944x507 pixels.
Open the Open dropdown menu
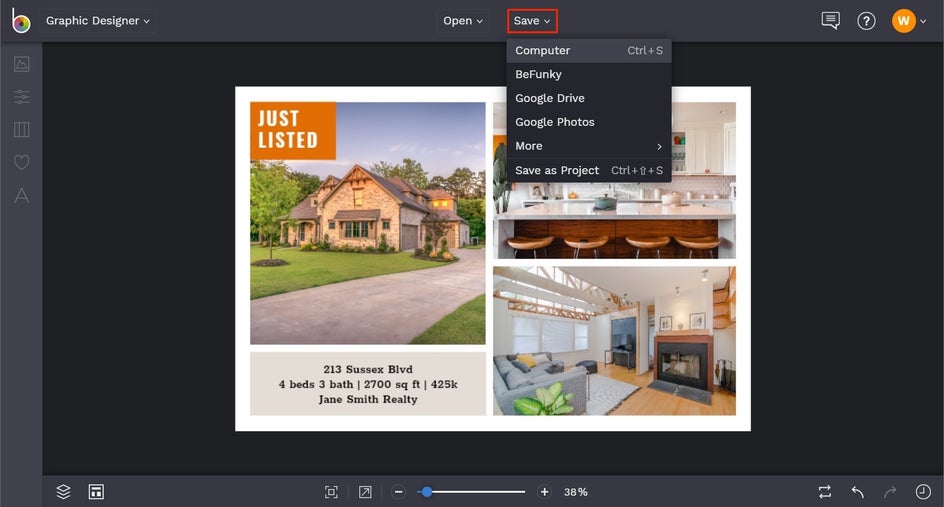click(x=462, y=20)
